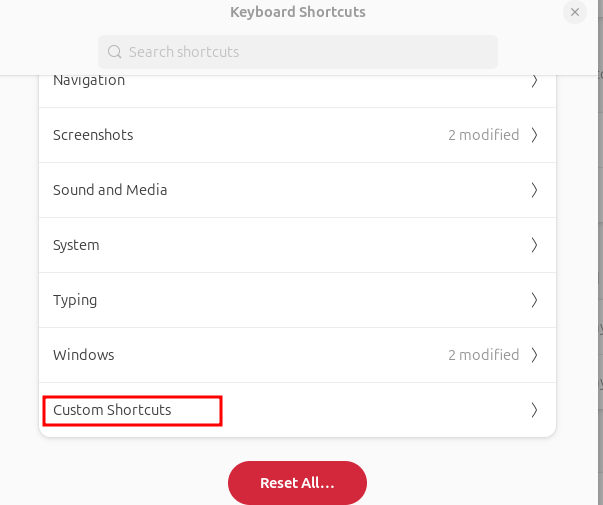Expand the Navigation row chevron

point(534,81)
